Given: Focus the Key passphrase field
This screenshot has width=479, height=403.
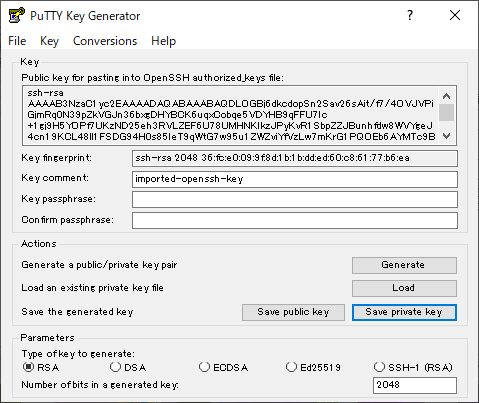Looking at the screenshot, I should (295, 200).
